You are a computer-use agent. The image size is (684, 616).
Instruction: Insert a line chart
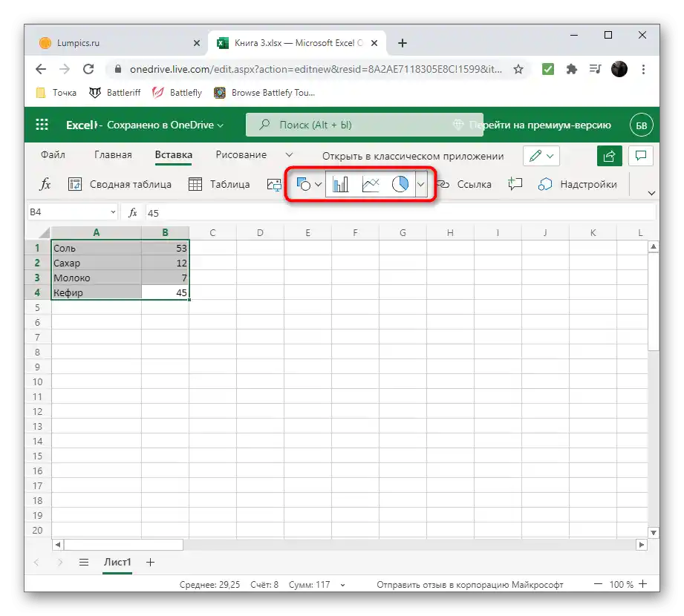pos(371,184)
